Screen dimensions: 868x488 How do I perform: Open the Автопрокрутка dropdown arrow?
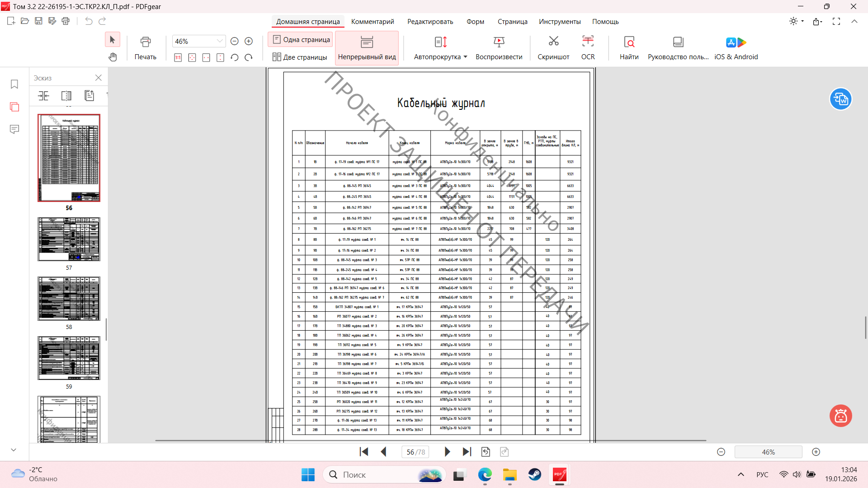tap(465, 57)
